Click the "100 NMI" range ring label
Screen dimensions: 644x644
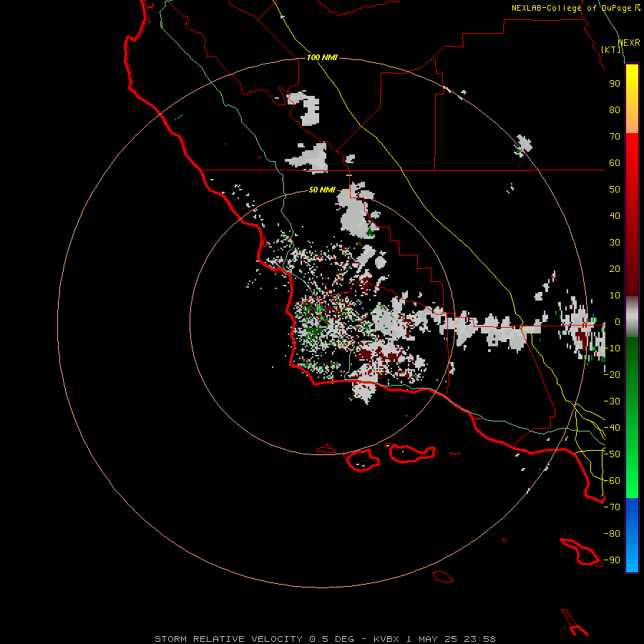click(x=322, y=57)
